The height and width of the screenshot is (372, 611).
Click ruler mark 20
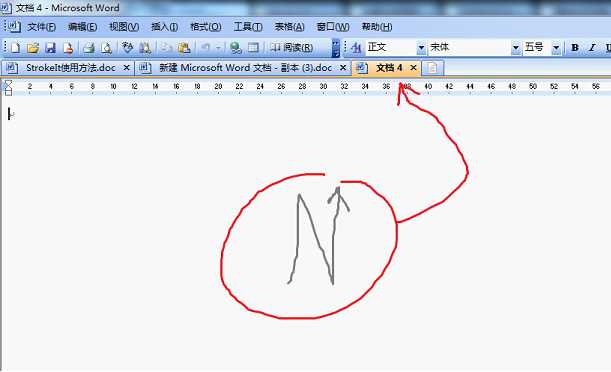pyautogui.click(x=218, y=86)
